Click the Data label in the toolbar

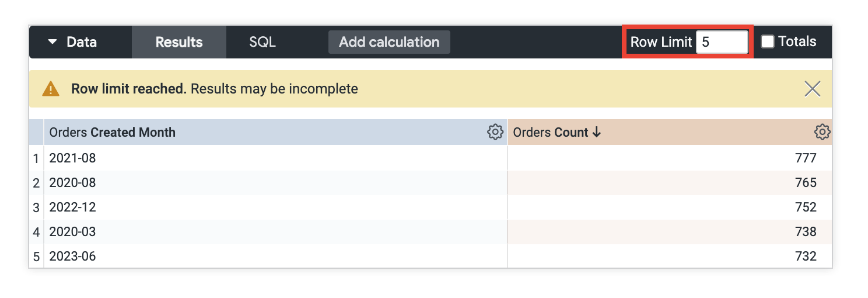click(x=82, y=42)
